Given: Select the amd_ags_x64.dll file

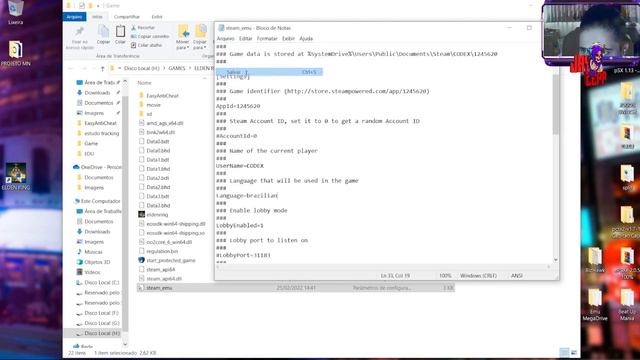Looking at the screenshot, I should [161, 123].
